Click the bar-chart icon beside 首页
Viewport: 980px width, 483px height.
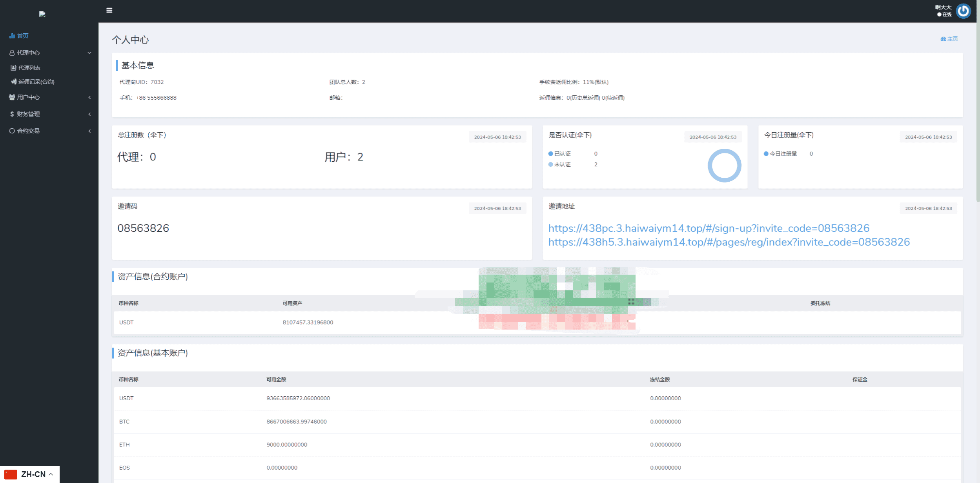12,36
